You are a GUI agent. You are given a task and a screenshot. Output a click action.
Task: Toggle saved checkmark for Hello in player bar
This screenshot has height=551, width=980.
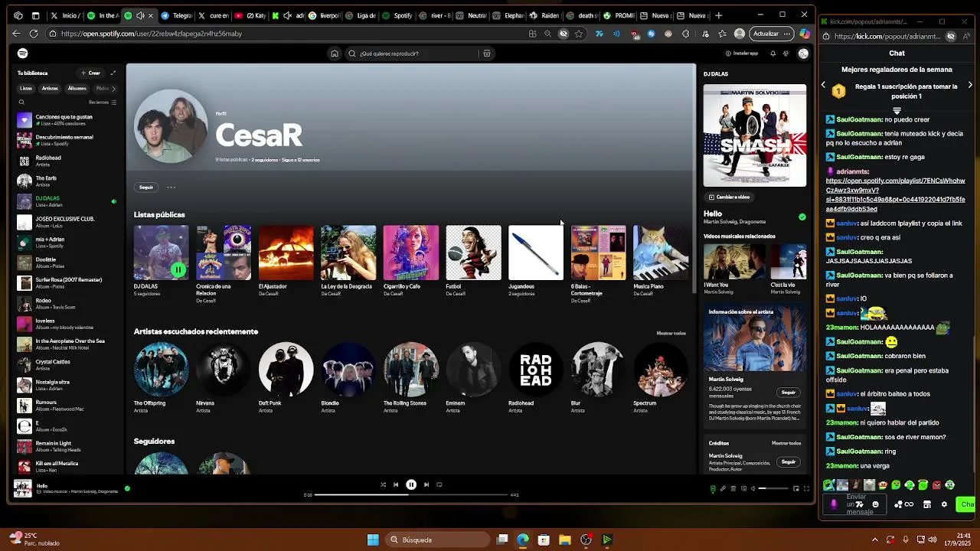tap(127, 488)
